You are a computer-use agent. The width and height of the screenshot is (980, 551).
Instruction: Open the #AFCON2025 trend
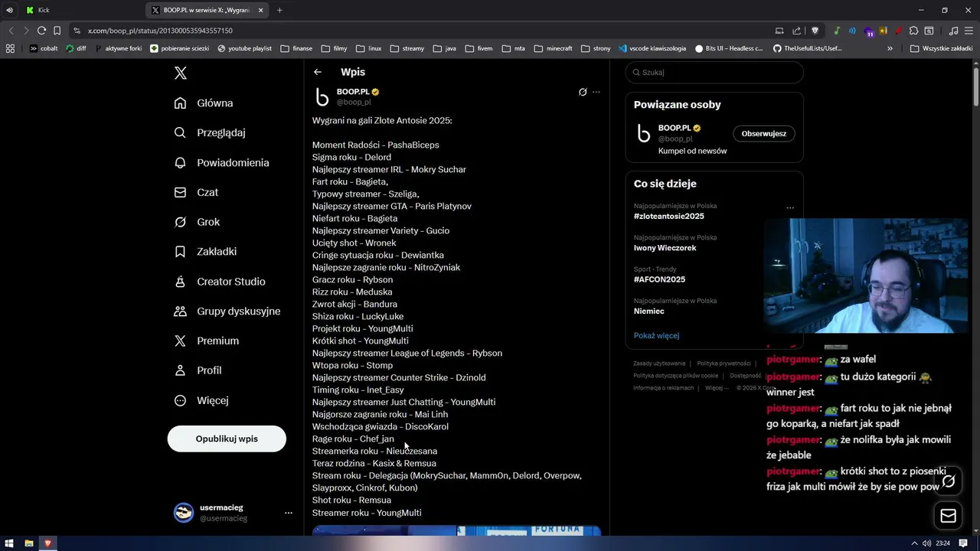[659, 279]
